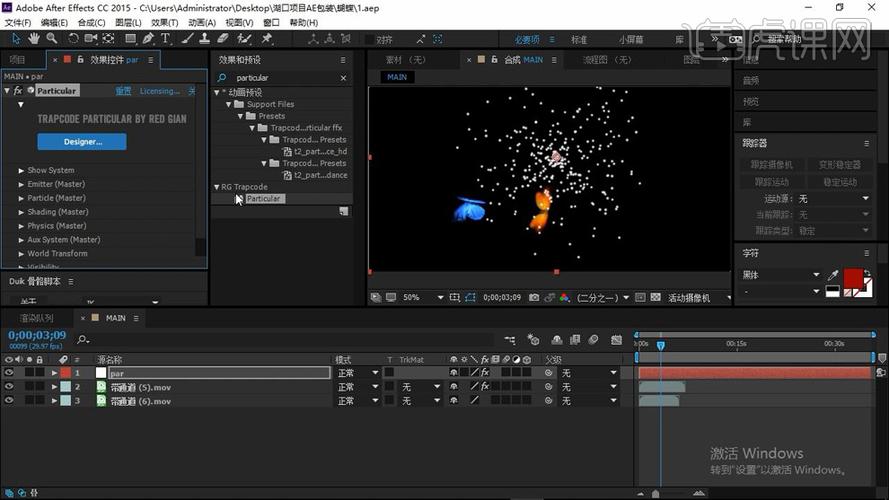Select the Rotation tool
Image resolution: width=889 pixels, height=500 pixels.
click(x=73, y=39)
